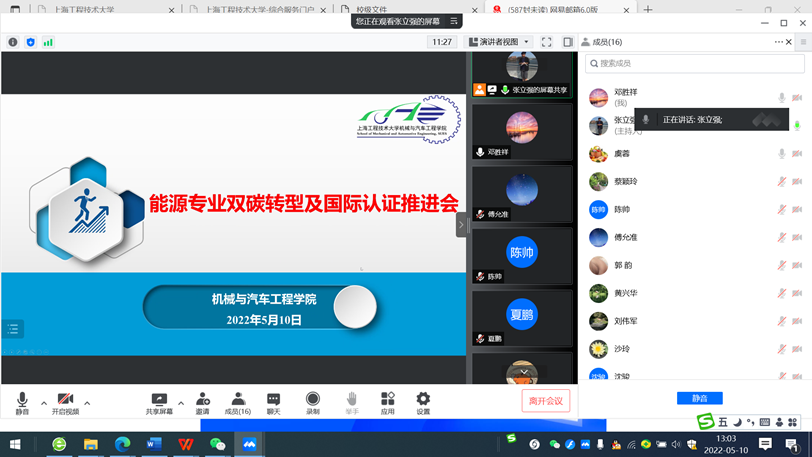
Task: Click the 邀请 (invite) icon
Action: (x=203, y=402)
